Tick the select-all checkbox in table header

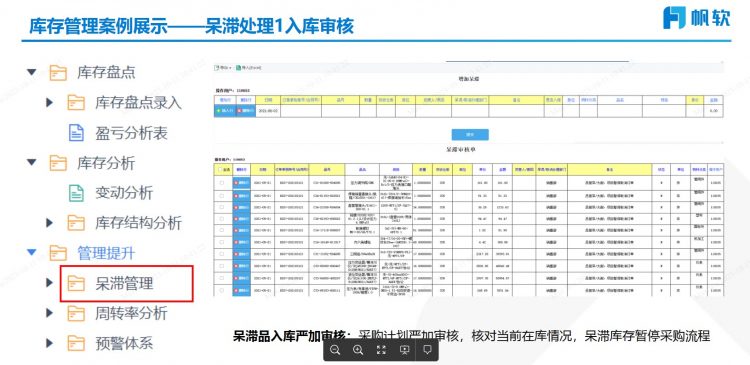click(x=221, y=169)
